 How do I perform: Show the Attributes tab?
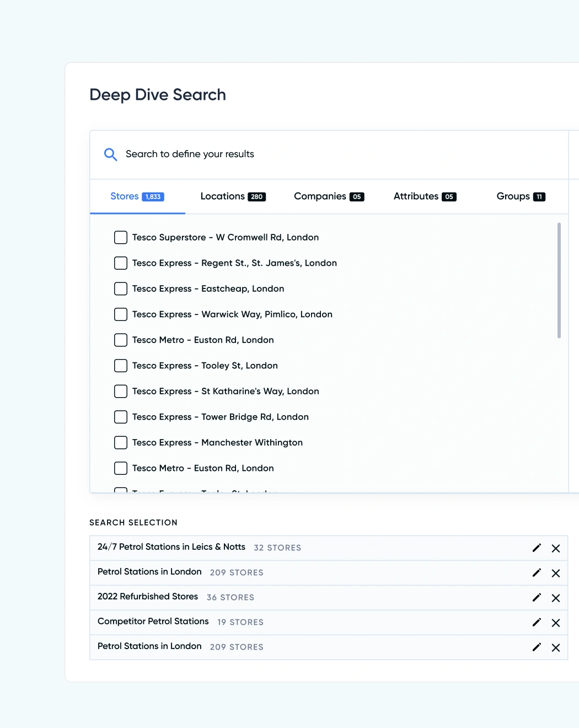pyautogui.click(x=425, y=196)
